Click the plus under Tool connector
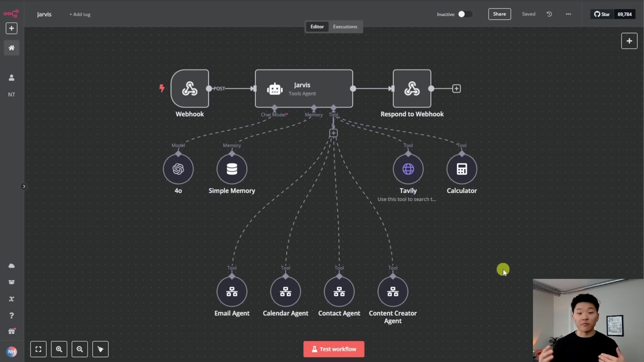Viewport: 644px width, 362px height. point(333,133)
